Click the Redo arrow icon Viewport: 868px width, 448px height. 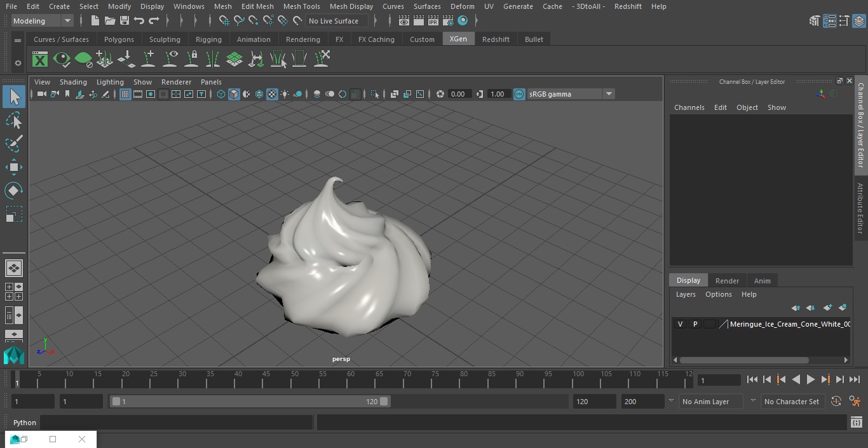[x=154, y=21]
